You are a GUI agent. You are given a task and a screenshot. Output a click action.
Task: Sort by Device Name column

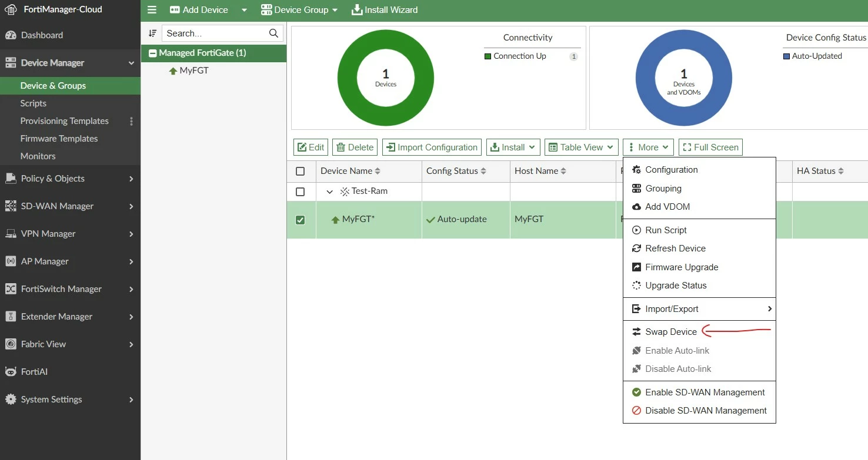pos(350,171)
